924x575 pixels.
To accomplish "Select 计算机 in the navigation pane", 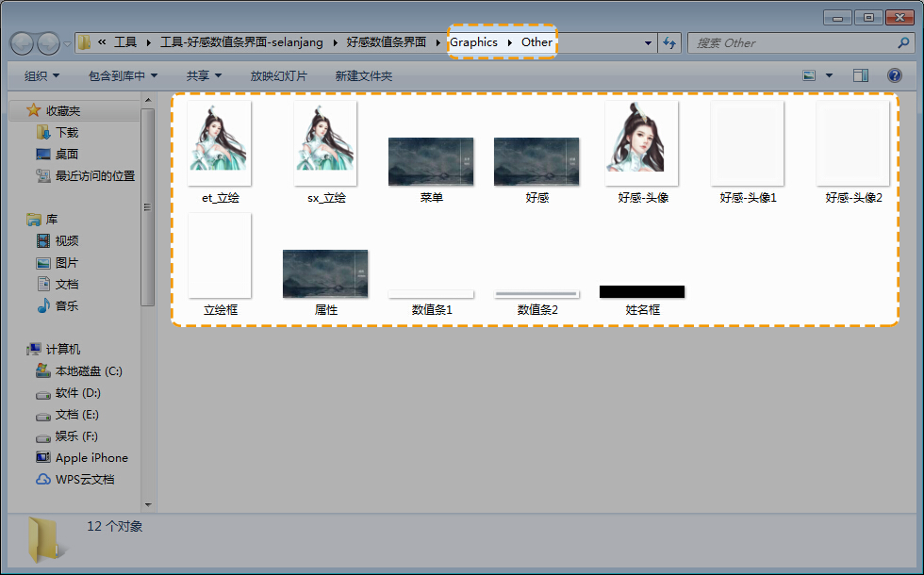I will tap(63, 350).
